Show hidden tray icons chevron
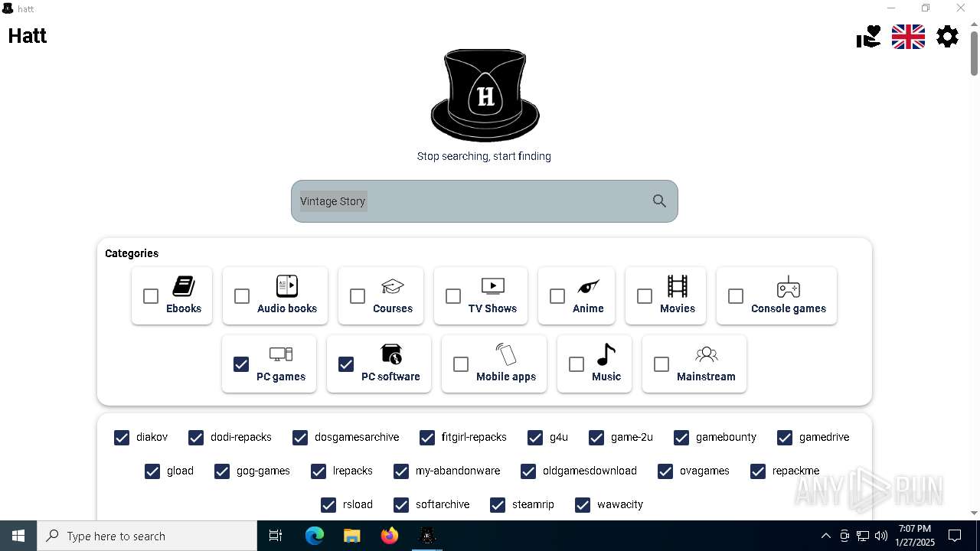980x551 pixels. click(x=825, y=536)
